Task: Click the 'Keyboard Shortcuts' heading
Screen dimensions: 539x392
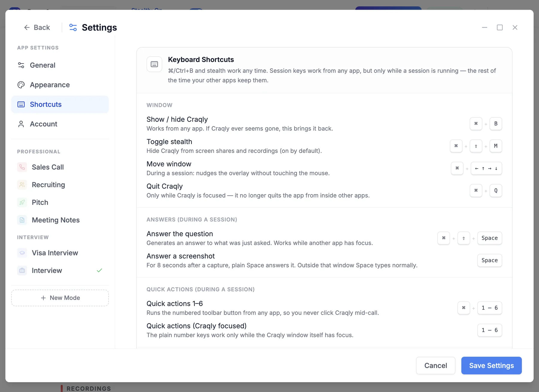Action: (201, 60)
